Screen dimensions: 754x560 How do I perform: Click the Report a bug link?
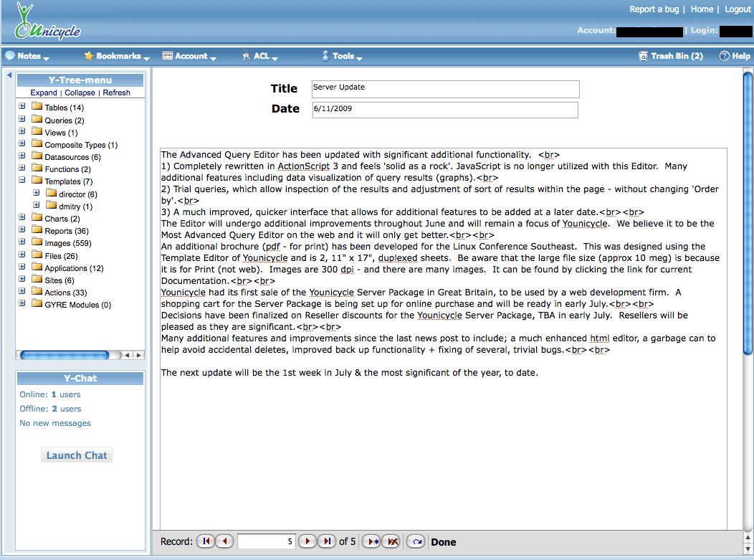[x=653, y=9]
